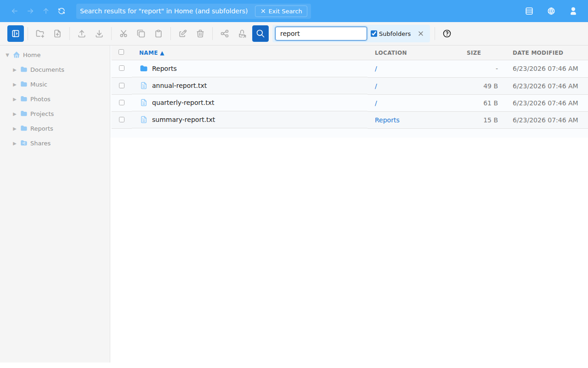Select Projects folder in the sidebar
The height and width of the screenshot is (368, 588).
point(42,114)
